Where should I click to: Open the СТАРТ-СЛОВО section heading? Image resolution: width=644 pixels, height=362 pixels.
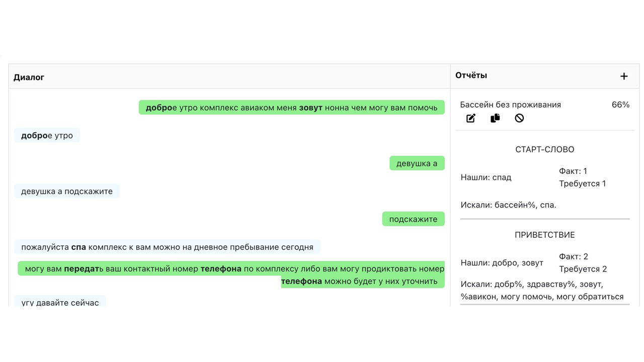coord(544,149)
